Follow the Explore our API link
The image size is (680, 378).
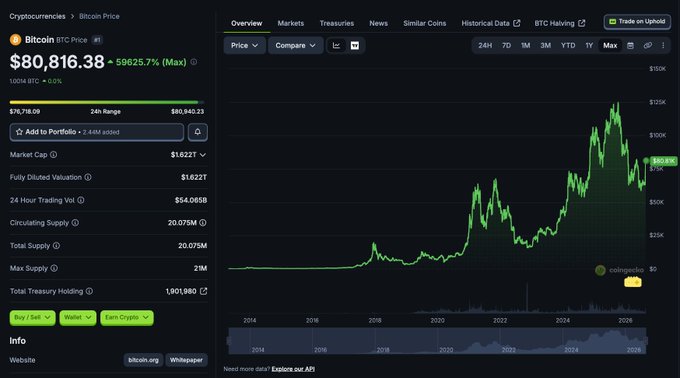point(293,369)
